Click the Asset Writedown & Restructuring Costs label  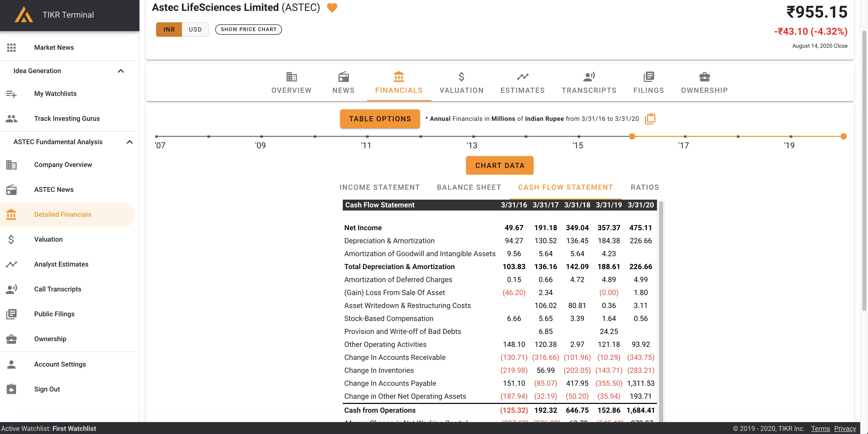[407, 305]
